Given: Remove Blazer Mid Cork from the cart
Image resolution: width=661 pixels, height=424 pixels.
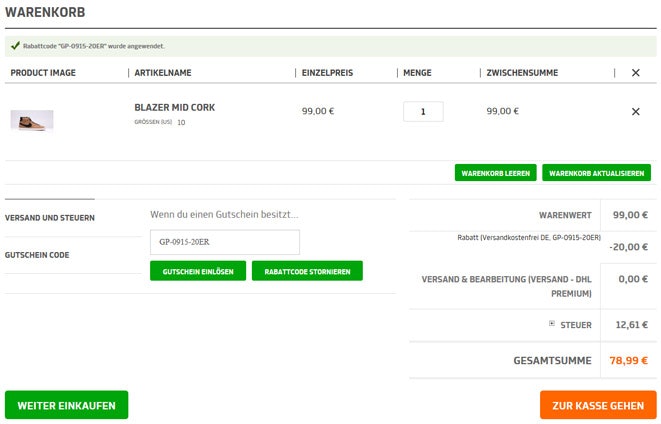Looking at the screenshot, I should click(x=635, y=112).
